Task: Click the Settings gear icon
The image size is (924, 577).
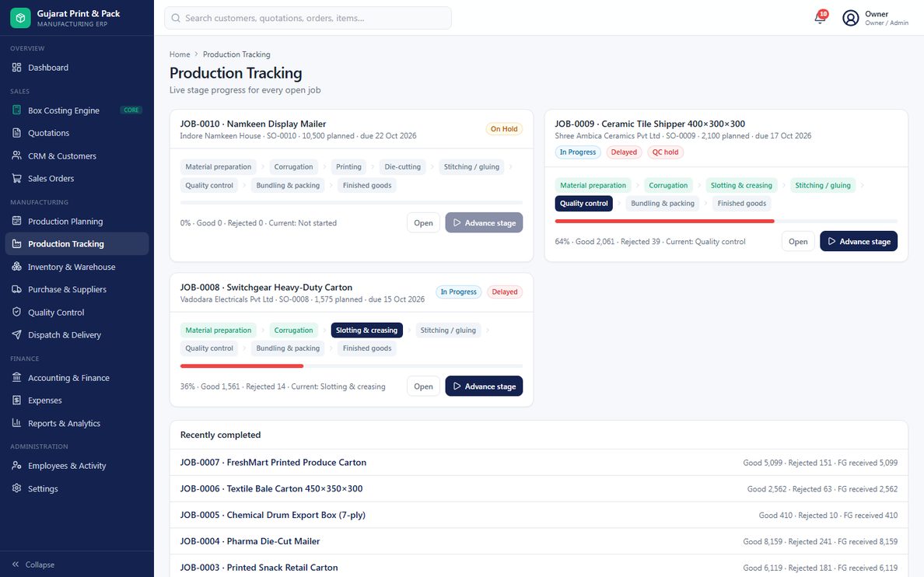Action: (16, 488)
